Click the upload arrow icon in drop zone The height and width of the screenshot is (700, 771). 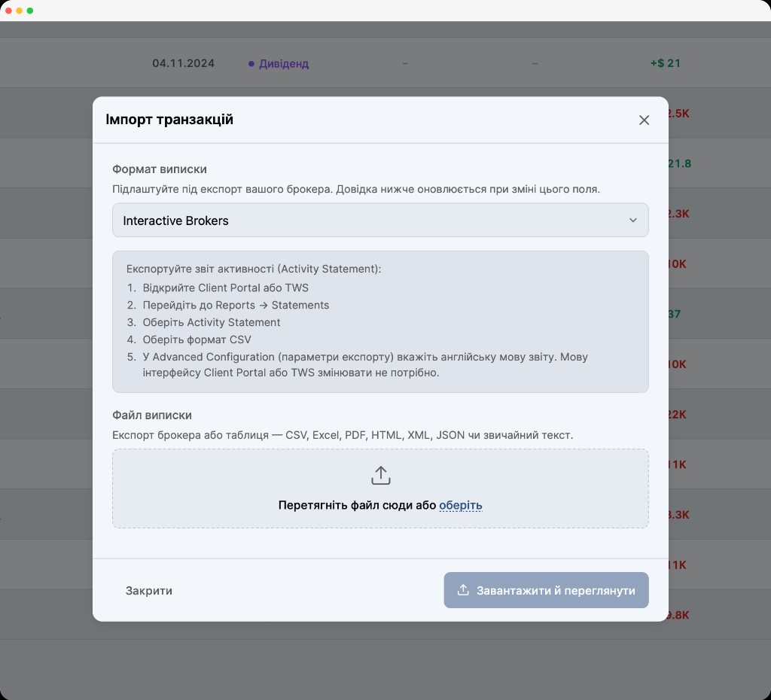pyautogui.click(x=380, y=476)
